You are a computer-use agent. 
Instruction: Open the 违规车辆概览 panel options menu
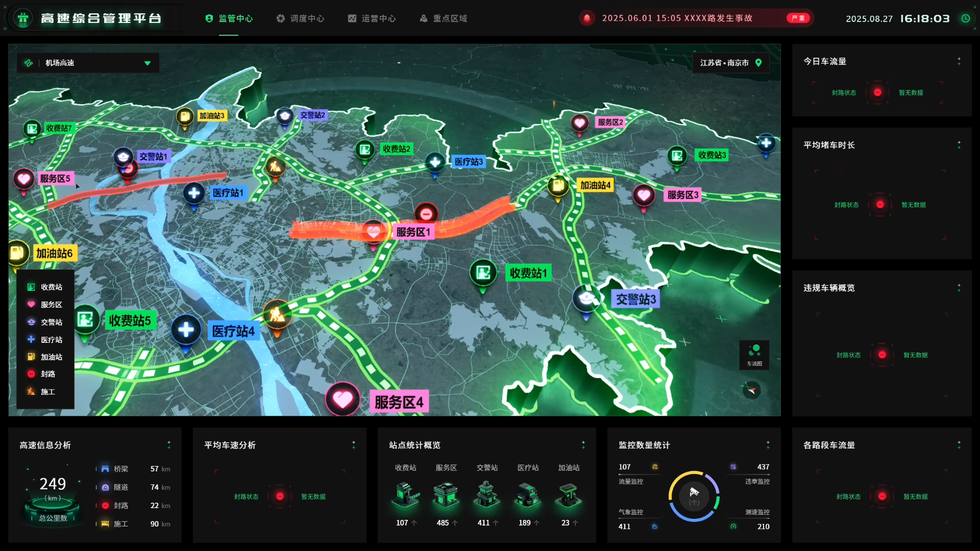pyautogui.click(x=959, y=288)
